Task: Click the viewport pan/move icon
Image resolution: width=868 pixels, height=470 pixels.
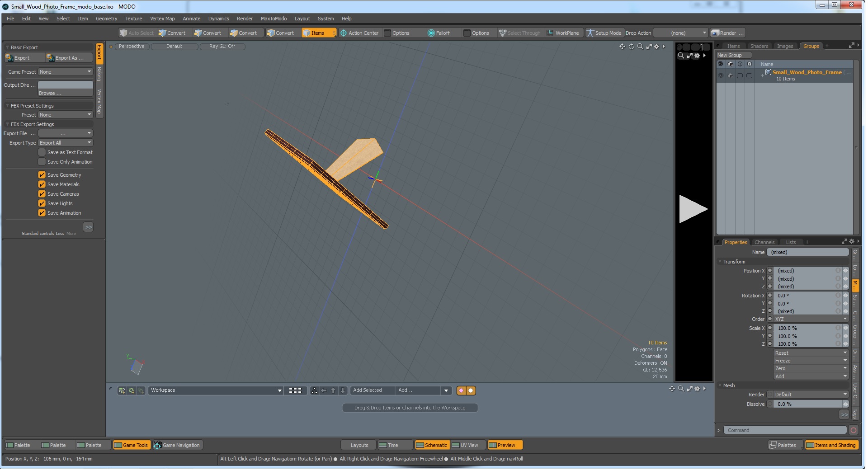Action: 622,47
